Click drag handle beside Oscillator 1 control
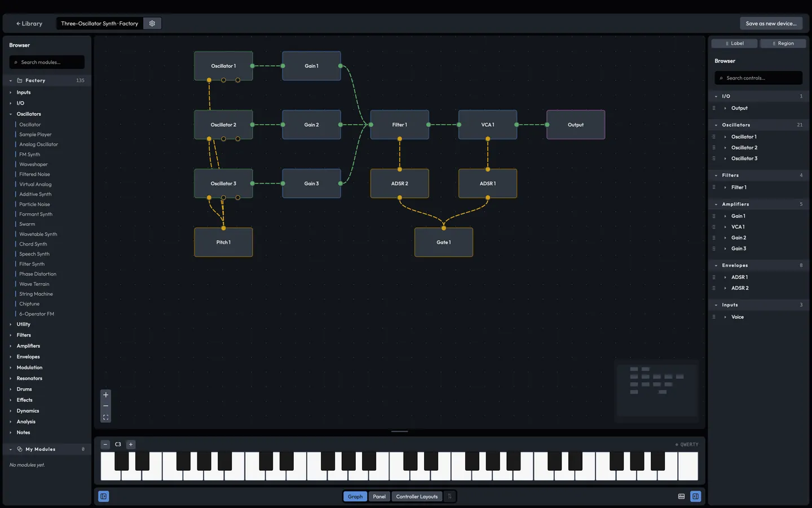The width and height of the screenshot is (812, 508). point(714,137)
